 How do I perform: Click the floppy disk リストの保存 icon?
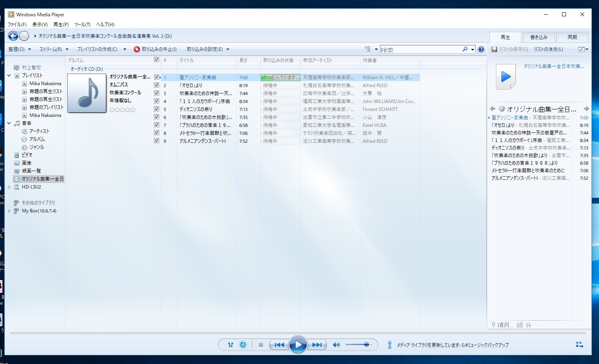tap(494, 49)
